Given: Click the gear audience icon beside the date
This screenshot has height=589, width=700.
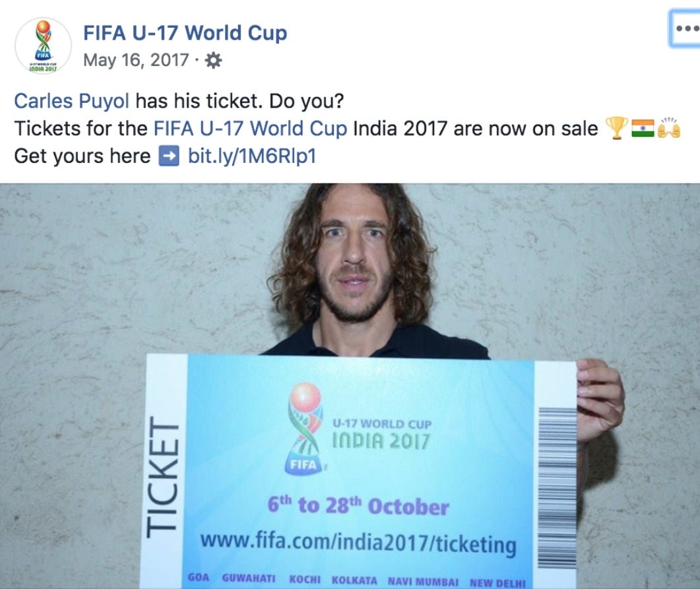Looking at the screenshot, I should click(213, 60).
